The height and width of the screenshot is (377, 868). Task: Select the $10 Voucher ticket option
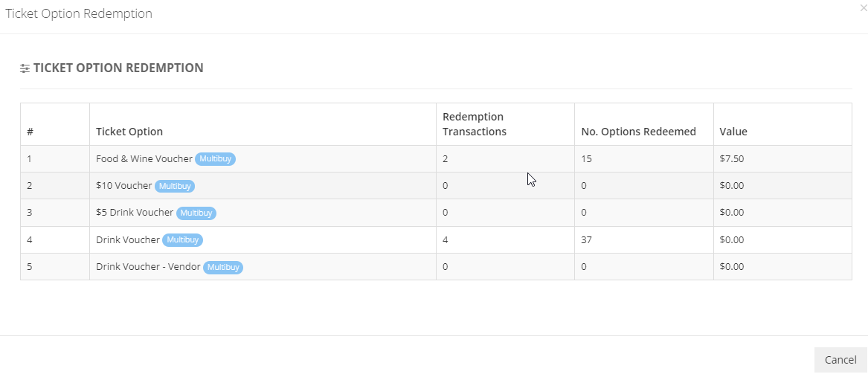point(124,185)
